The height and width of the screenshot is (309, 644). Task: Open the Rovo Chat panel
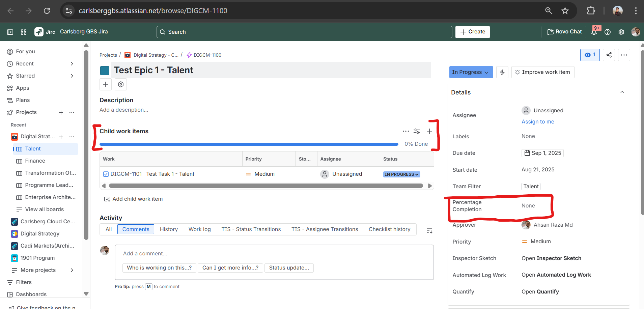pyautogui.click(x=564, y=32)
